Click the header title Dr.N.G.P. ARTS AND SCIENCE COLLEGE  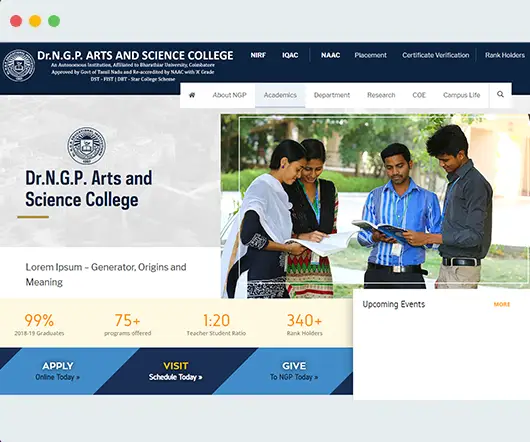click(x=135, y=55)
